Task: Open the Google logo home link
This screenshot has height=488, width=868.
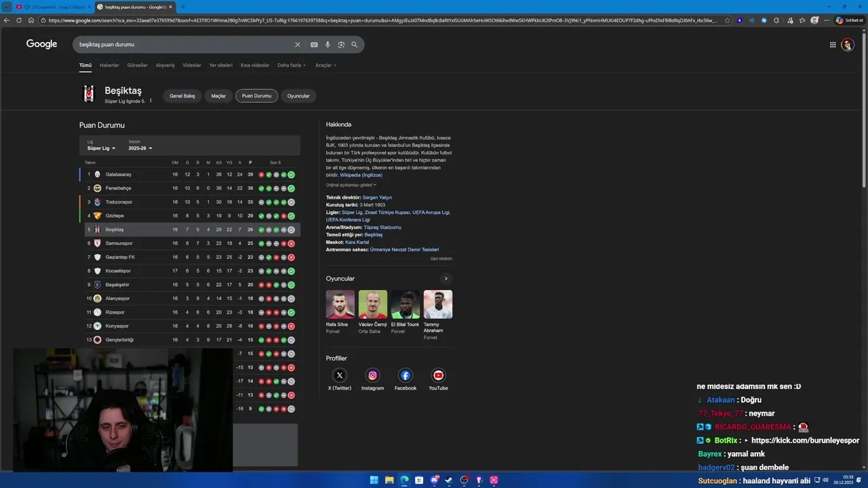Action: [x=41, y=44]
